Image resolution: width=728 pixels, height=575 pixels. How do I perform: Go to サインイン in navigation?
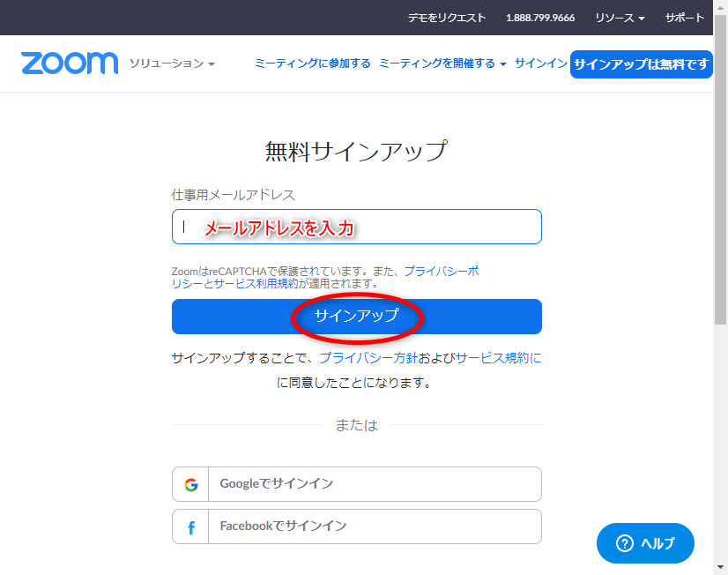point(541,63)
